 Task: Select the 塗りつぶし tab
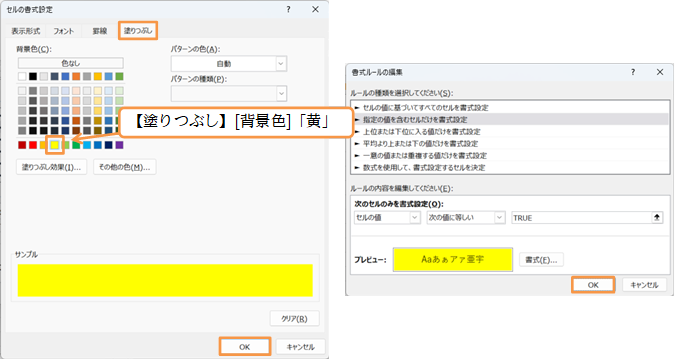pos(138,31)
